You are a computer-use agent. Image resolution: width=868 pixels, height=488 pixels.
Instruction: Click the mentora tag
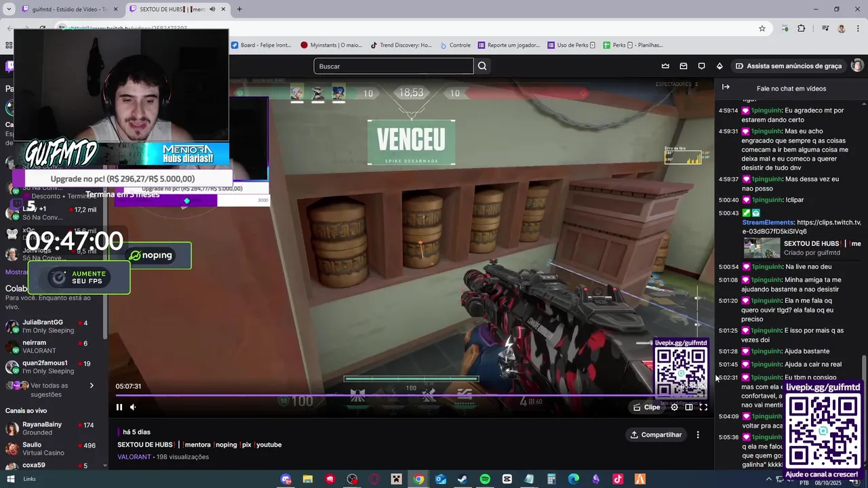197,445
